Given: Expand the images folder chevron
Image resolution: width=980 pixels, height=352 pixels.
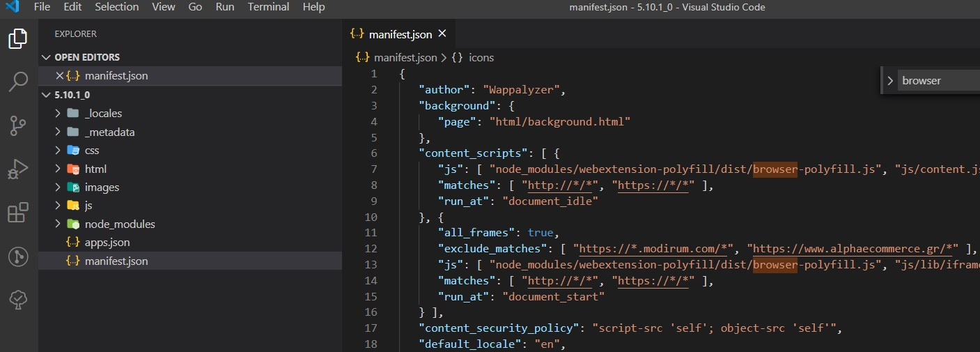Looking at the screenshot, I should coord(58,187).
